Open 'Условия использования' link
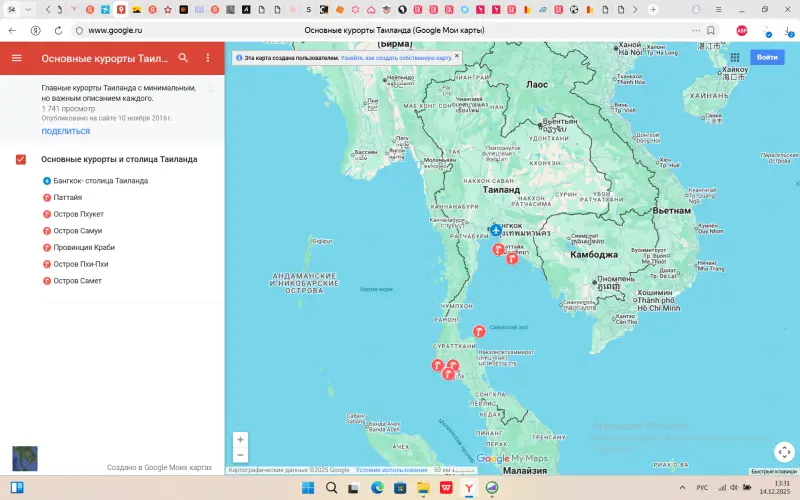The image size is (800, 500). click(391, 469)
